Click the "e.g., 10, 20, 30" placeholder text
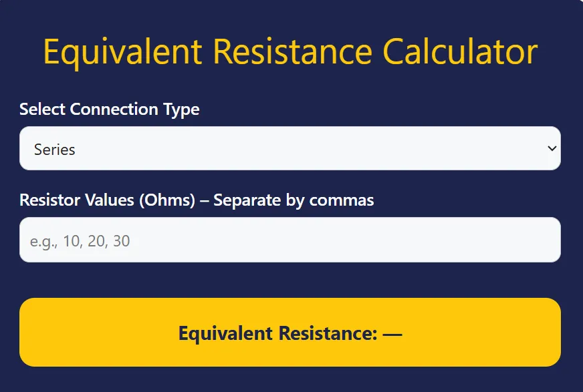Screen dimensions: 583x392 click(x=80, y=241)
